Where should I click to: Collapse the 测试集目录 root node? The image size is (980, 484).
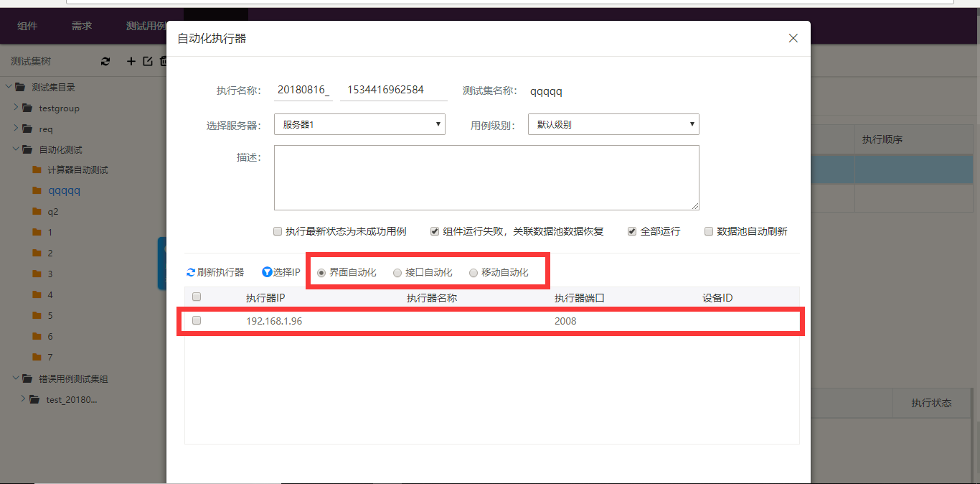click(x=9, y=87)
